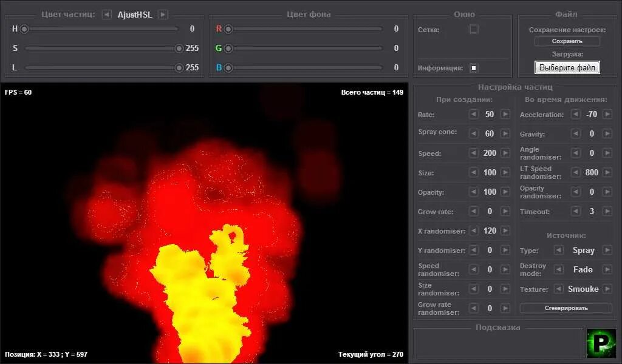622x364 pixels.
Task: Raise Gravity with the right arrow
Action: tap(606, 133)
